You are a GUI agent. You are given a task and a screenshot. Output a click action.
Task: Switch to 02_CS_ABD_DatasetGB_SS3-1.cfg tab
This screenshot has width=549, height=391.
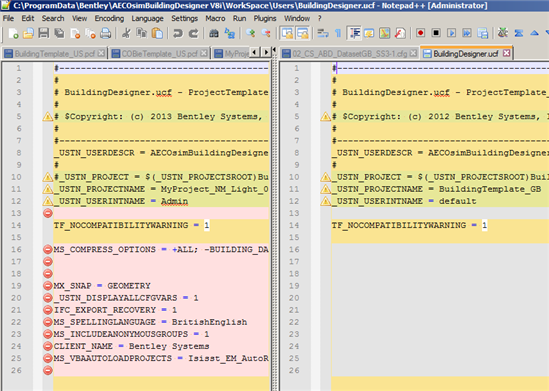349,54
